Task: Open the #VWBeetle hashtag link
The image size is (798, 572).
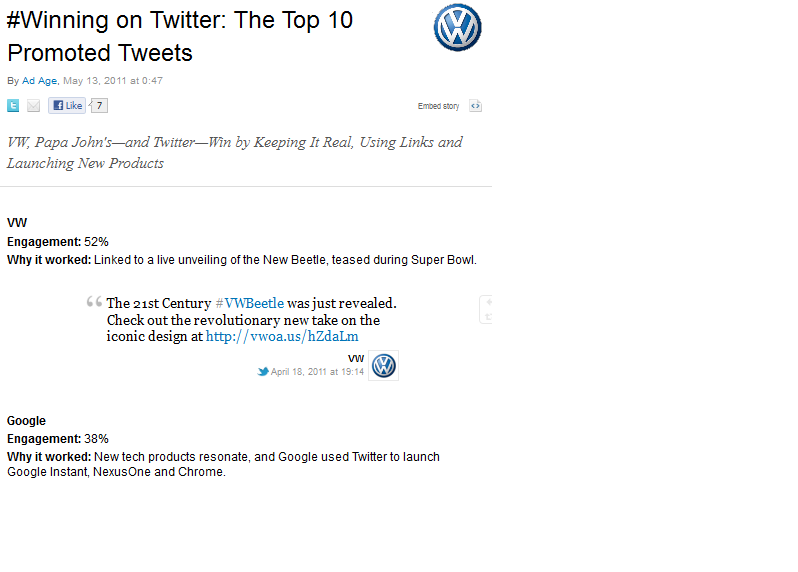Action: click(x=249, y=303)
